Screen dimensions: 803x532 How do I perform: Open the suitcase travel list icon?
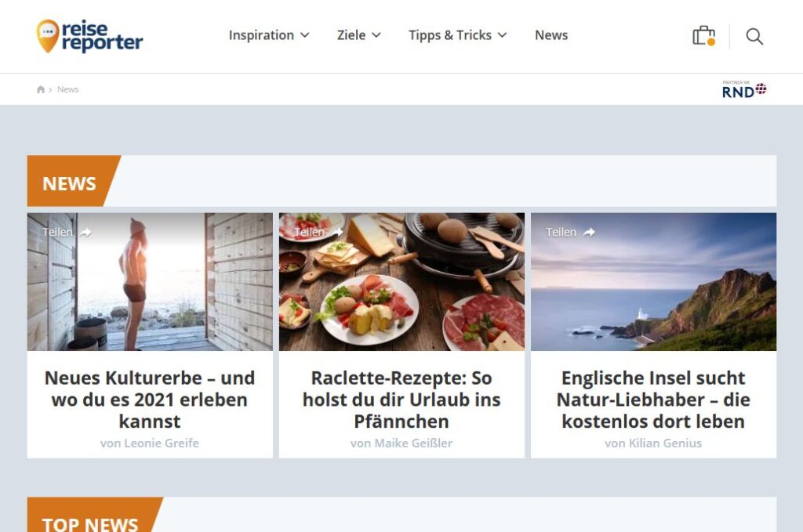click(703, 36)
